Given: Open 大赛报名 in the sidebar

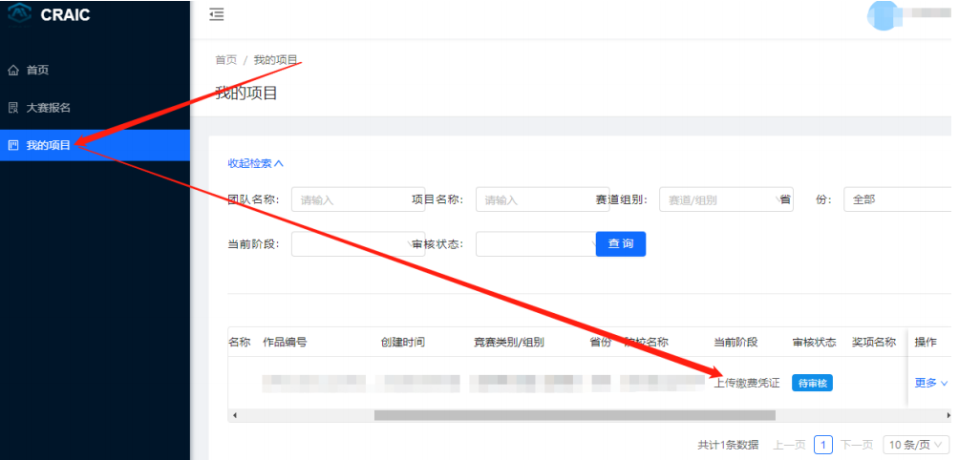Looking at the screenshot, I should [48, 108].
